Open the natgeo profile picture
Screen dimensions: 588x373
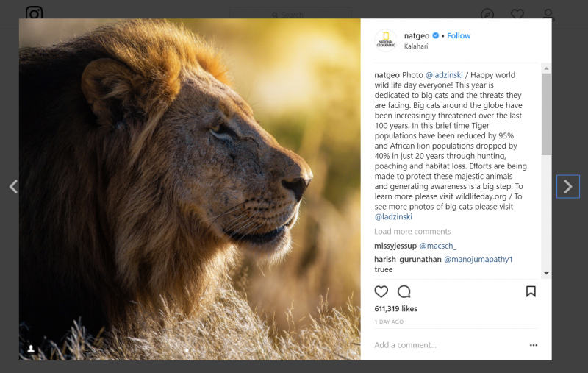385,40
